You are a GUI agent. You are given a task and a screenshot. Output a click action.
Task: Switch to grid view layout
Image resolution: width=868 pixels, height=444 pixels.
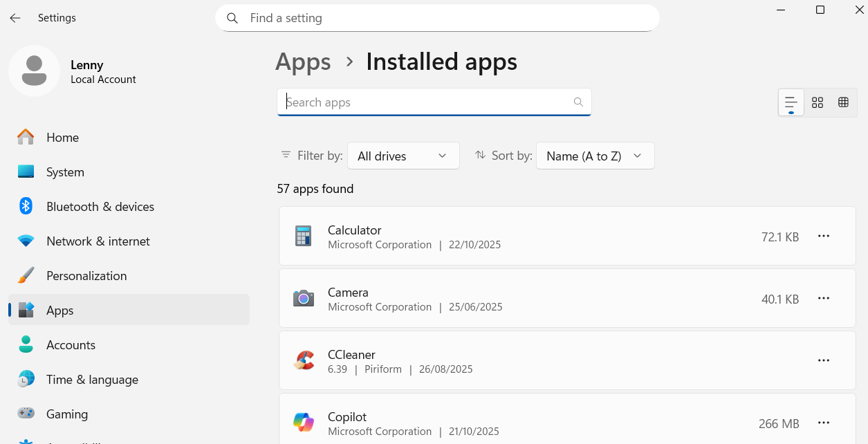[817, 102]
